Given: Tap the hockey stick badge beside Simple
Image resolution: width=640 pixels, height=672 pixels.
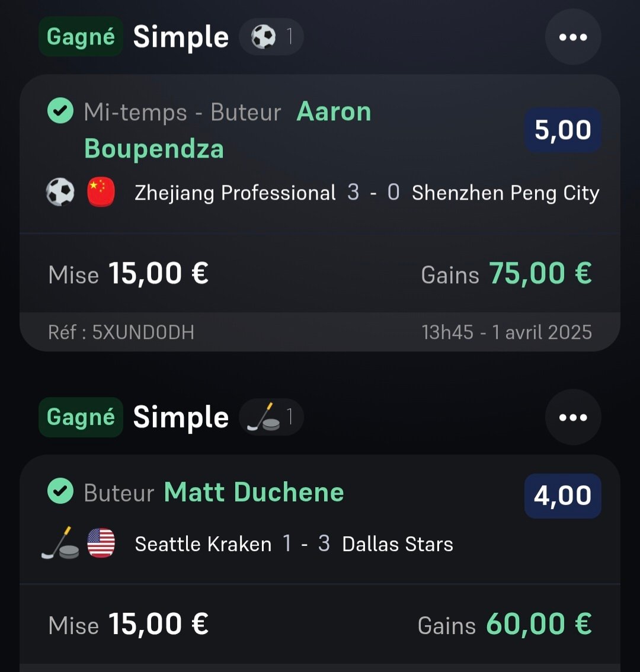Looking at the screenshot, I should click(271, 417).
